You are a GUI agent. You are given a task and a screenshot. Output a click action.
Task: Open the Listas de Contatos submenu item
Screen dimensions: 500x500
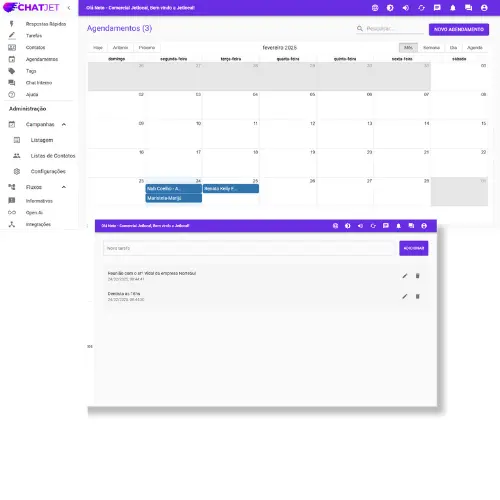pos(53,156)
